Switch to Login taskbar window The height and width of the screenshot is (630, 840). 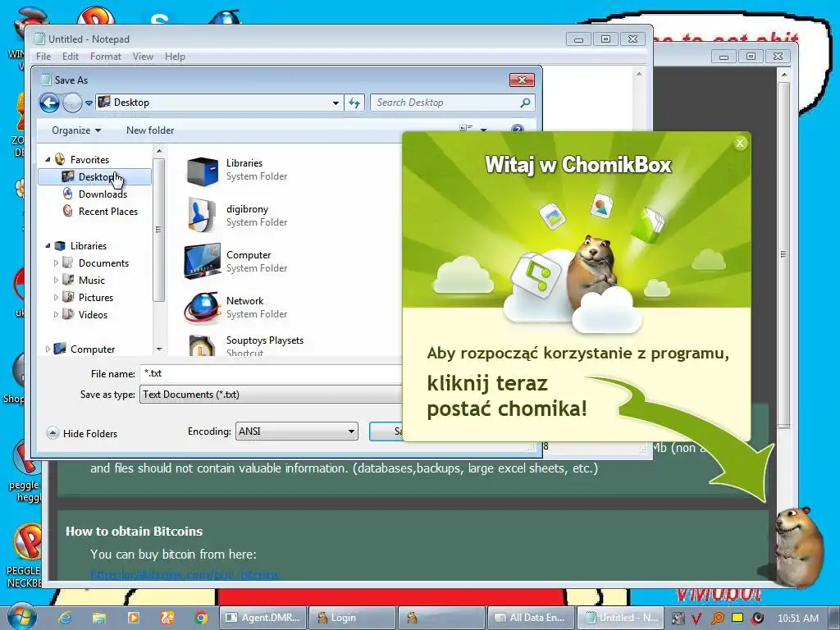pyautogui.click(x=353, y=618)
